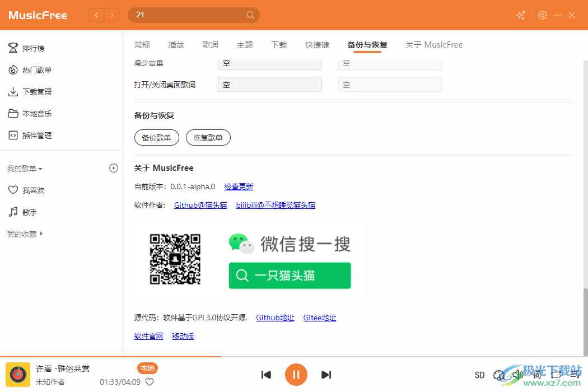This screenshot has width=588, height=392.
Task: Open the 下载管理 download icon
Action: (x=13, y=91)
